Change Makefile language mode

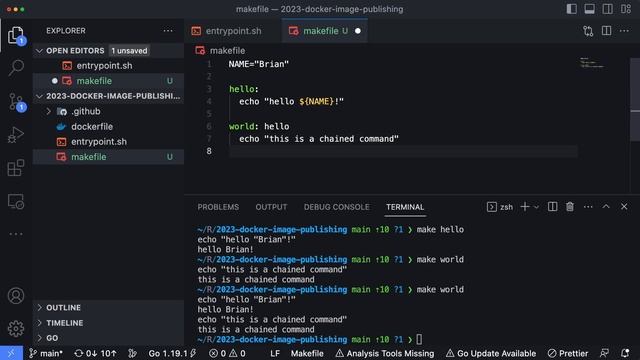point(307,353)
